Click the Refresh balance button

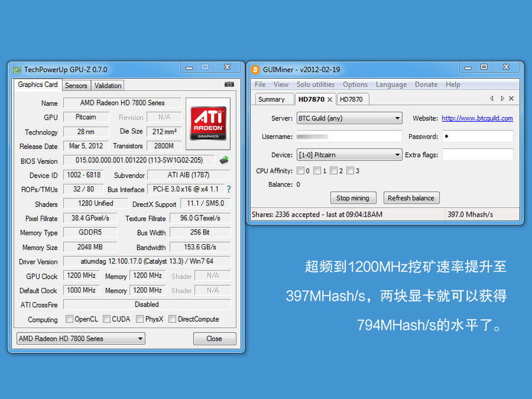(411, 198)
